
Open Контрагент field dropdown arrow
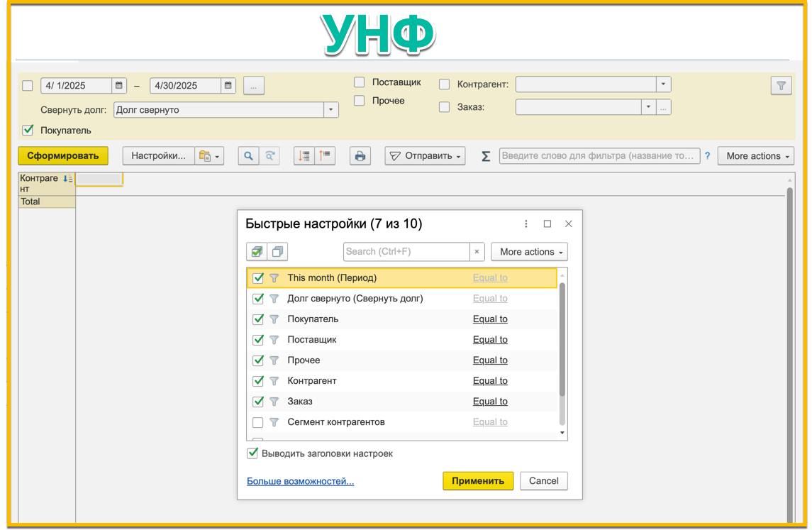663,84
